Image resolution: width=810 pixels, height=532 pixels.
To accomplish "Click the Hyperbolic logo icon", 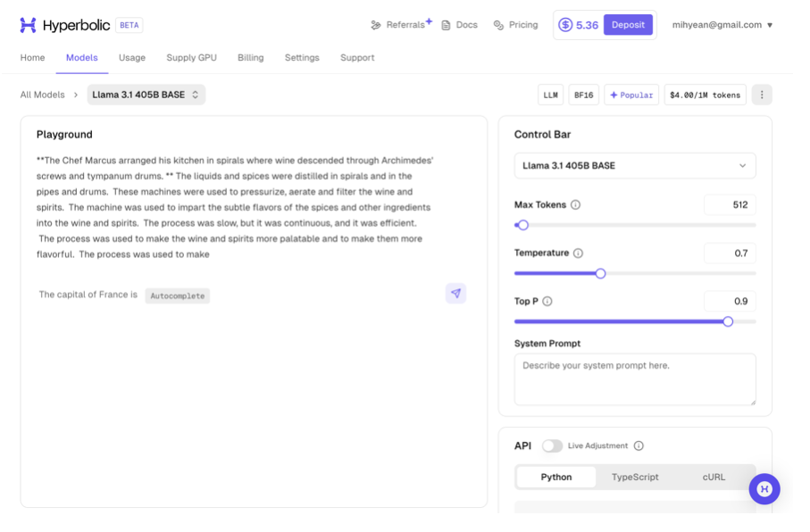I will (28, 25).
